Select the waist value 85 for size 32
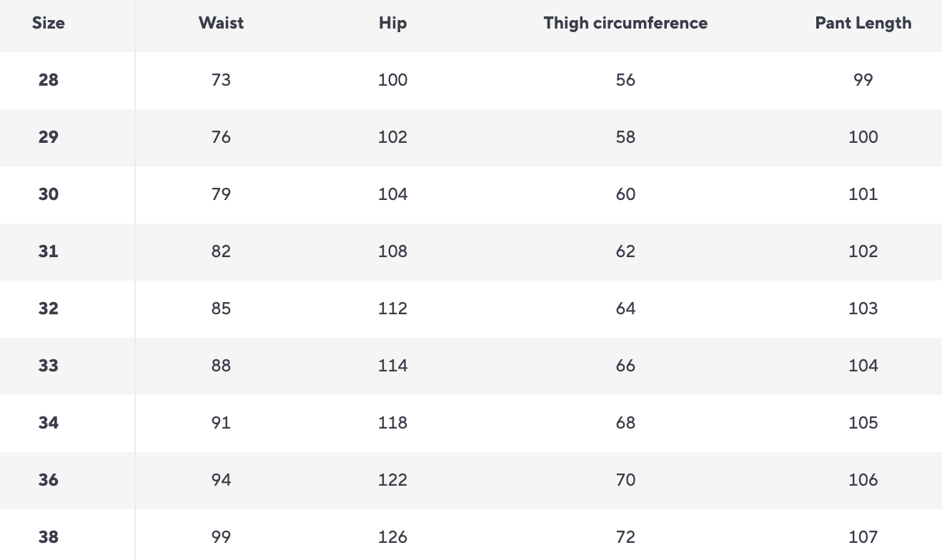The image size is (942, 560). point(221,309)
